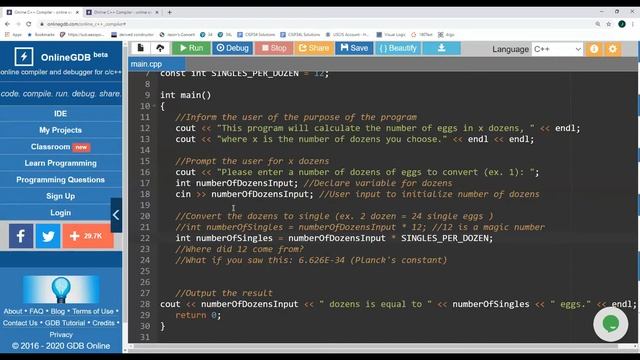Click the 'return 0;' line of code
Screen dimensions: 640x360
click(198, 315)
